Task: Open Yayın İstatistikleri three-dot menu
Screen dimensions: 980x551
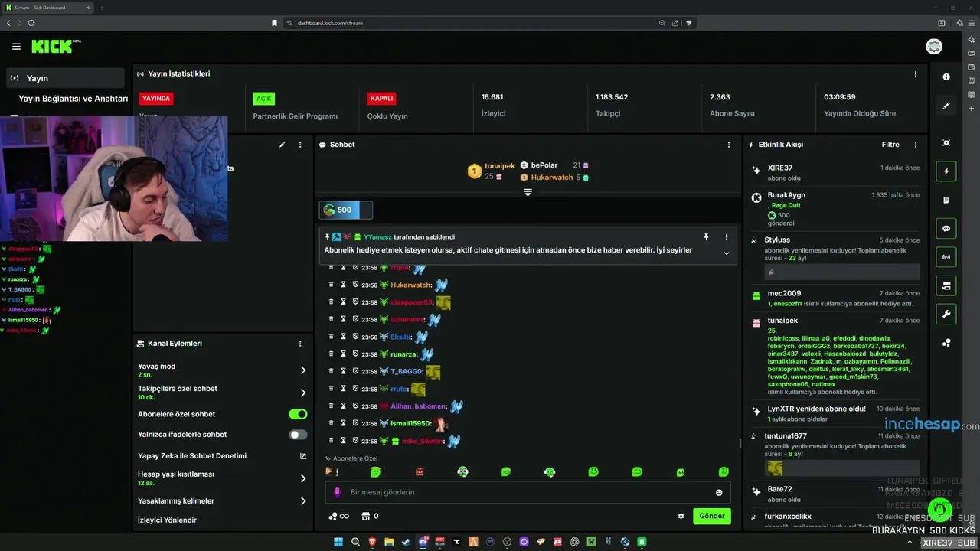Action: [x=916, y=74]
